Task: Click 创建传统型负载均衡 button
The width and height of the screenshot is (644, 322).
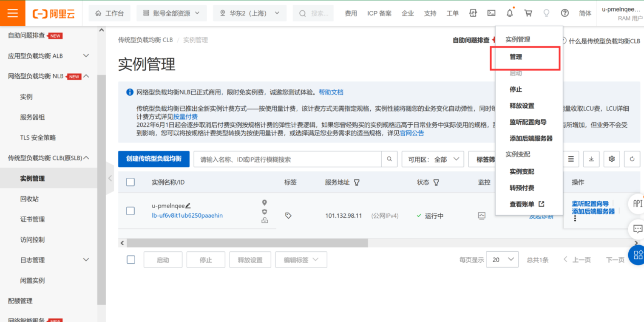Action: (x=154, y=159)
